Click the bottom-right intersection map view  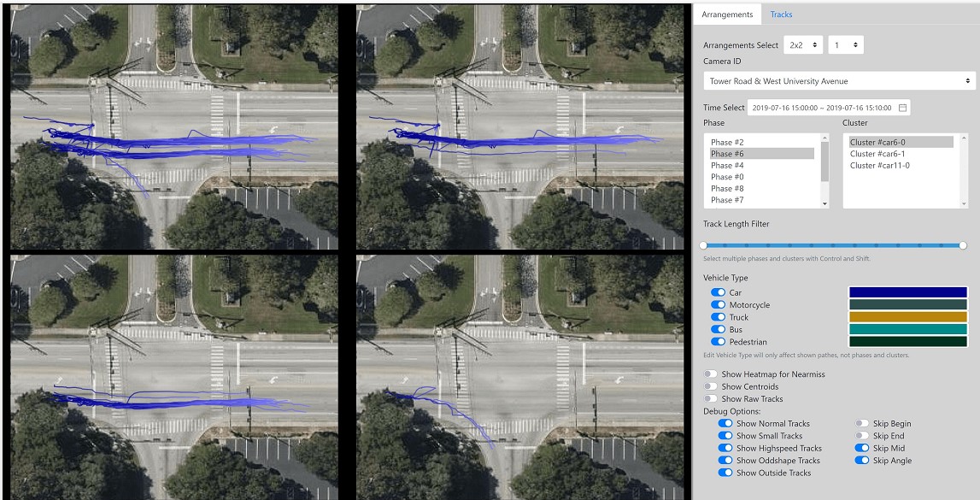click(519, 376)
